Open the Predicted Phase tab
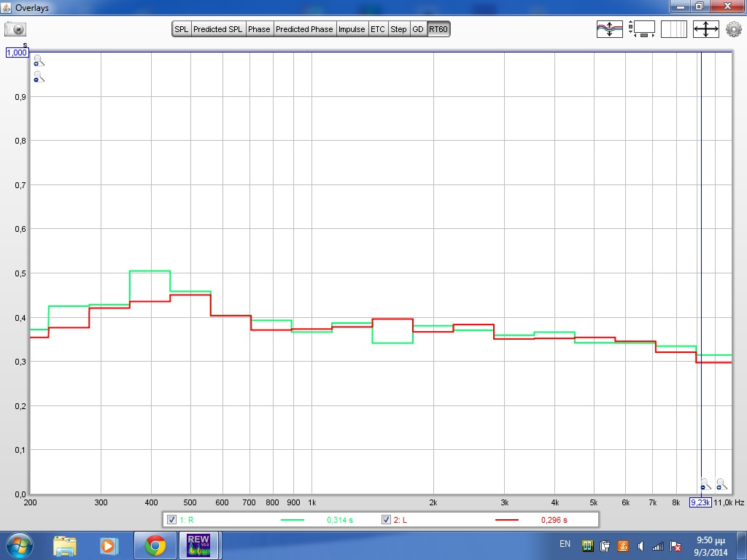The image size is (747, 560). 304,29
